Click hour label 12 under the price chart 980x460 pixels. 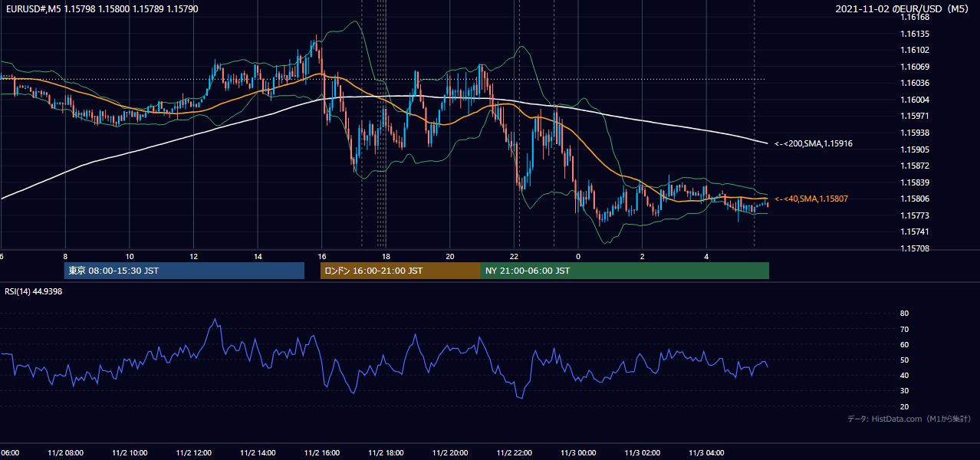click(x=193, y=256)
